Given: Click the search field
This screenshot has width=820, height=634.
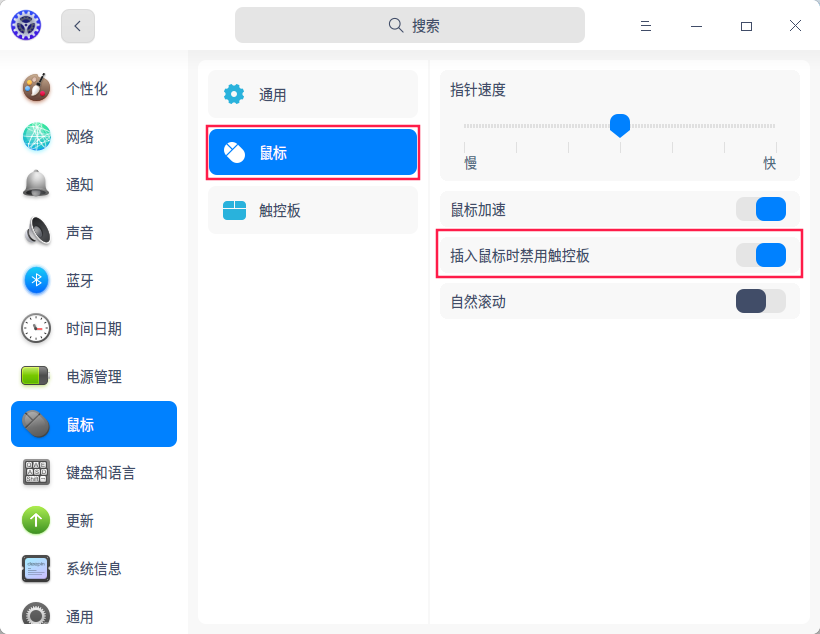Looking at the screenshot, I should [x=409, y=25].
